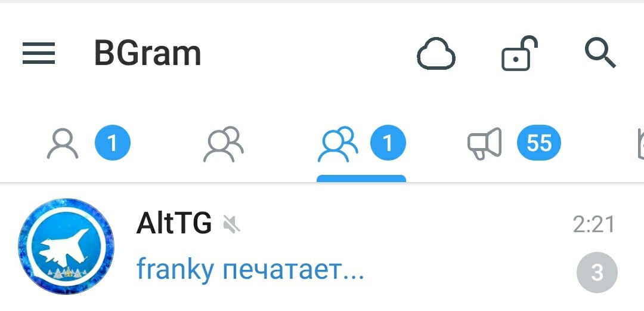The height and width of the screenshot is (311, 644).
Task: Tap the gray 3 unread counter
Action: (x=597, y=272)
